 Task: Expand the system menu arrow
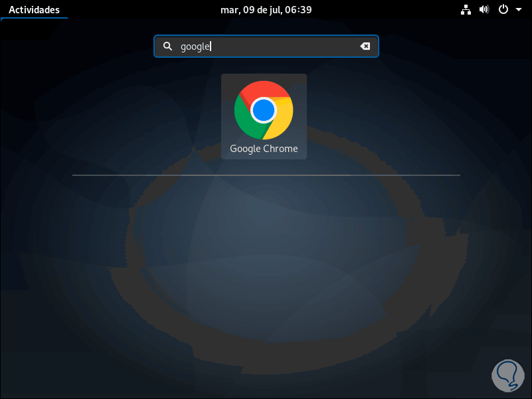tap(519, 10)
